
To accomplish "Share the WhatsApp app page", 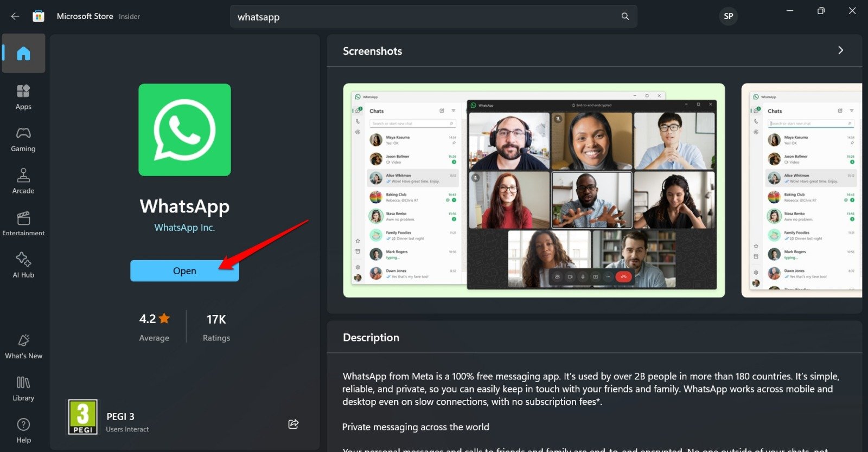I will click(293, 424).
